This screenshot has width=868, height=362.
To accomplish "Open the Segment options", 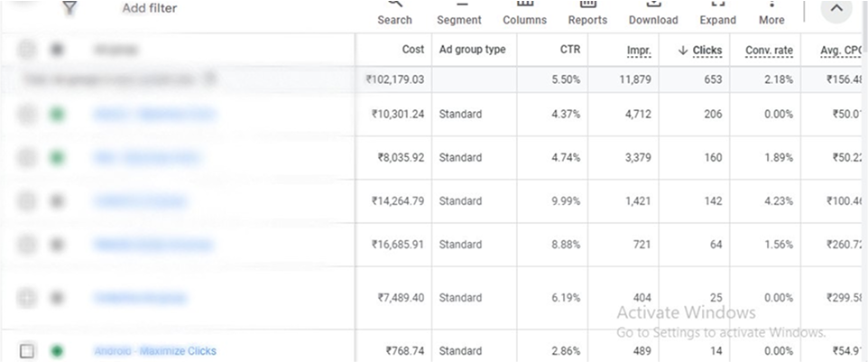I will 458,13.
